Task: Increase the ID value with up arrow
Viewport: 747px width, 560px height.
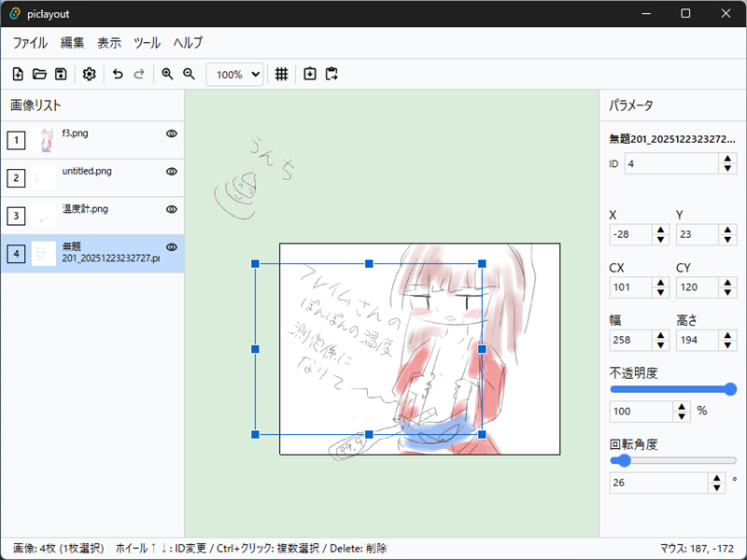Action: pyautogui.click(x=727, y=159)
